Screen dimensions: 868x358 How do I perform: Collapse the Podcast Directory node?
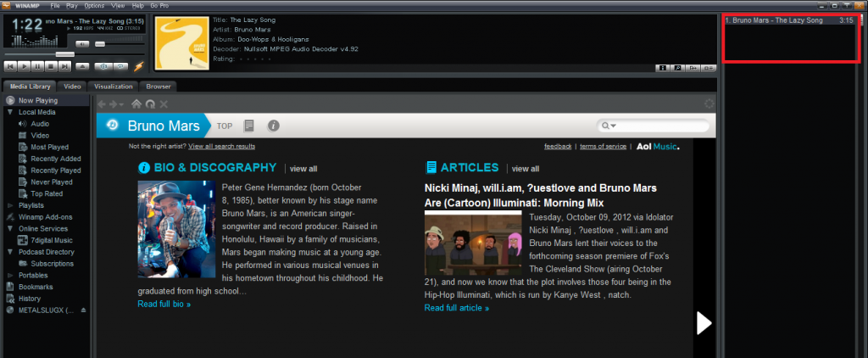(10, 252)
